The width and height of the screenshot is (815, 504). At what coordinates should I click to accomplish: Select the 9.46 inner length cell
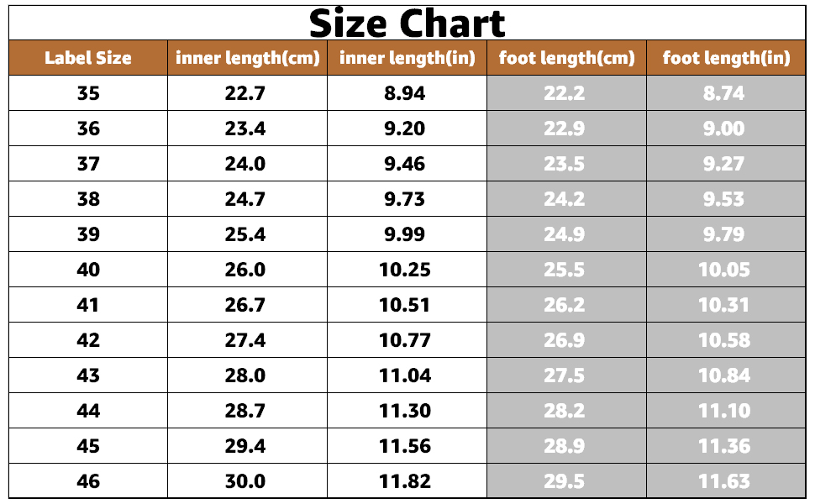[x=405, y=164]
